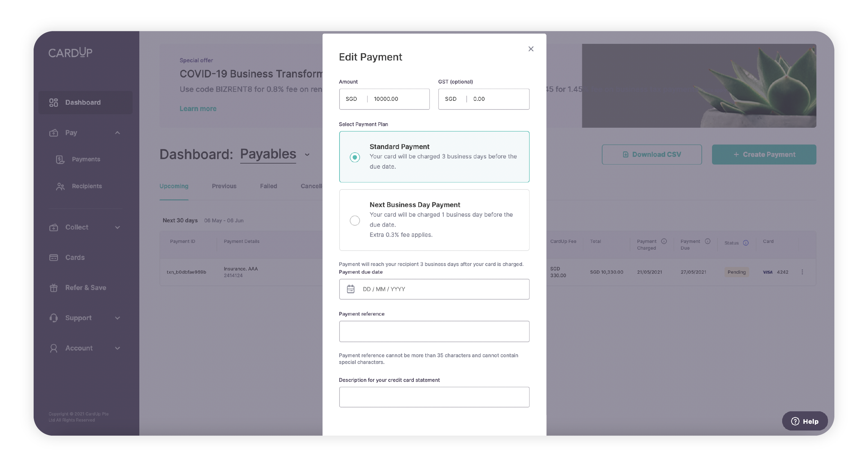Collapse the Pay sidebar section
The image size is (868, 467).
(x=117, y=133)
